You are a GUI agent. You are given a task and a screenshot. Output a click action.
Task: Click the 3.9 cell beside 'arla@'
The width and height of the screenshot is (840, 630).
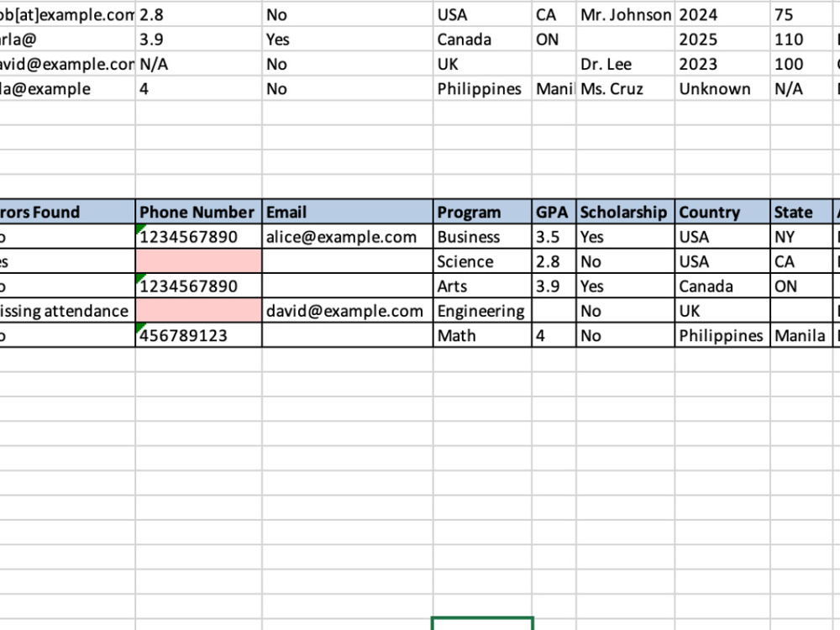coord(199,39)
